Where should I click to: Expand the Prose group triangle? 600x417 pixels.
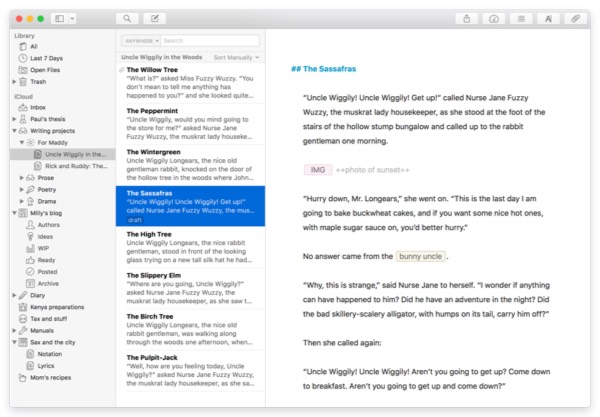21,178
